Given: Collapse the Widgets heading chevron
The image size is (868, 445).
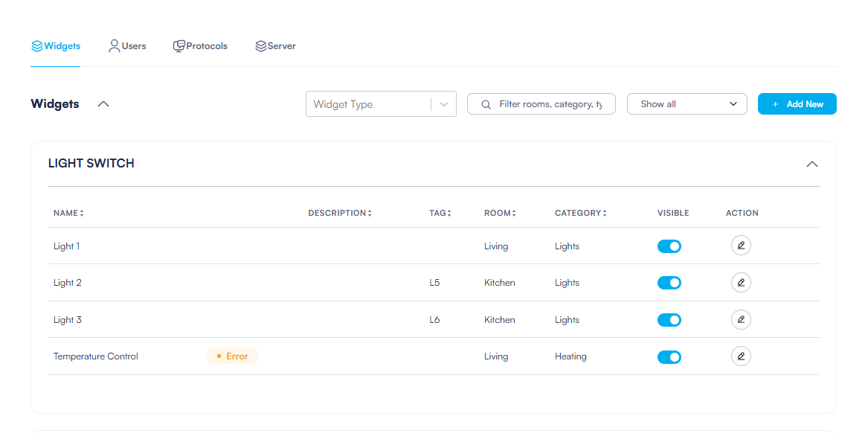Looking at the screenshot, I should (x=103, y=104).
